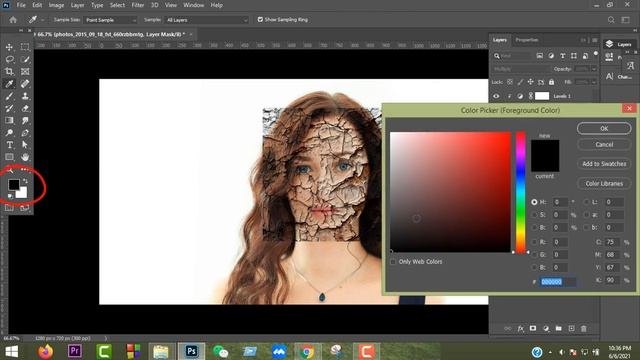The height and width of the screenshot is (360, 640).
Task: Open the Window menu
Action: click(x=193, y=5)
